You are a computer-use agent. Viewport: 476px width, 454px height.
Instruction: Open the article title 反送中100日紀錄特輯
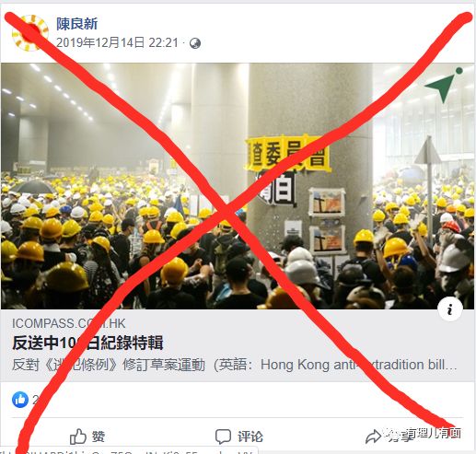coord(87,343)
